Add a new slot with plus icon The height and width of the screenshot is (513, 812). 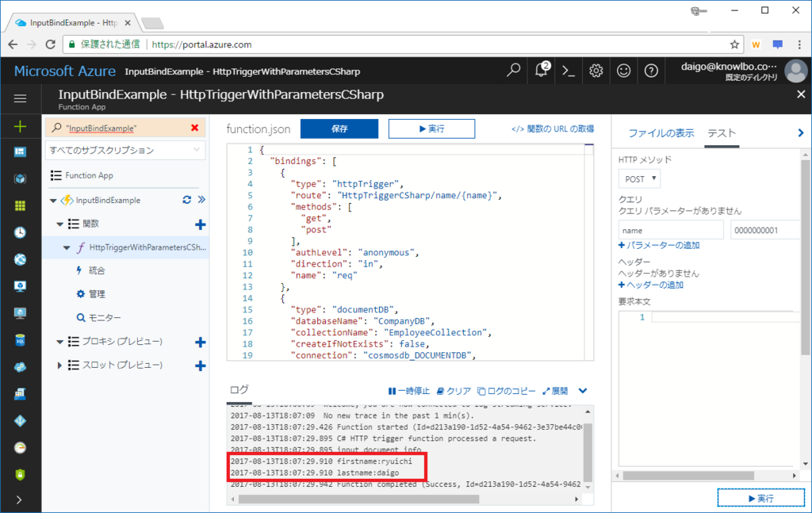coord(201,366)
